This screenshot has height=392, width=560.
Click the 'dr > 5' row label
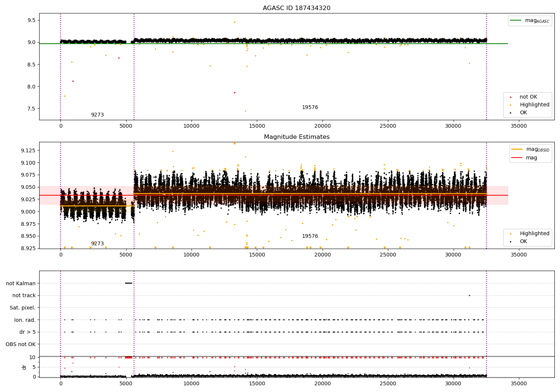point(27,332)
